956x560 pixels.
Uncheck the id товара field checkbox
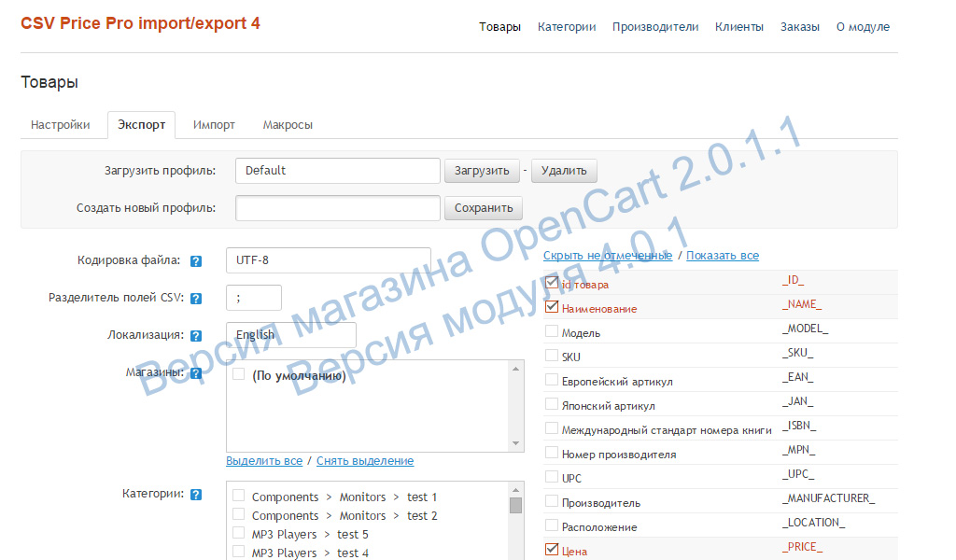coord(552,283)
